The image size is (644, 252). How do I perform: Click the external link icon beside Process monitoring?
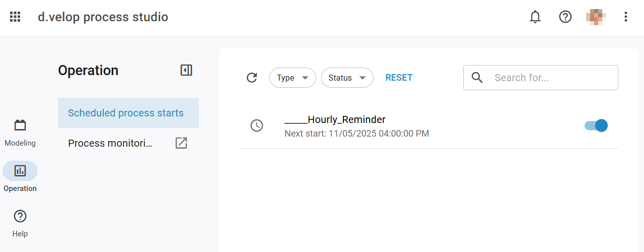tap(181, 143)
